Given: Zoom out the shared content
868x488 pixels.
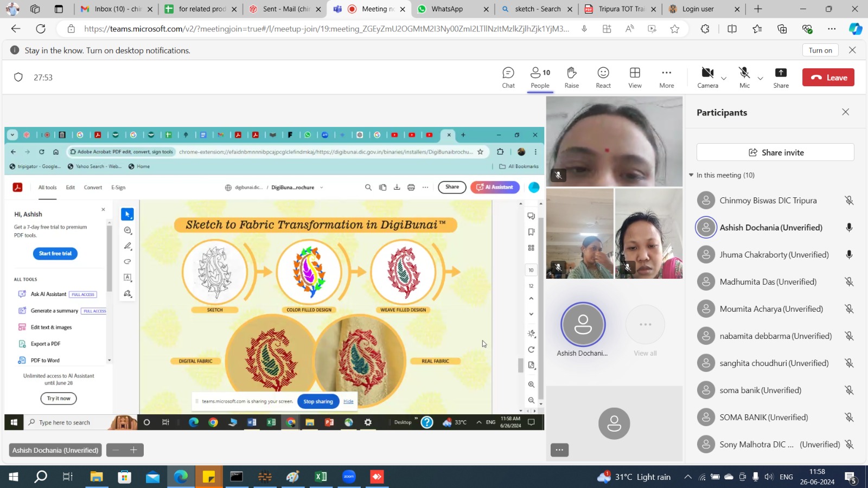Looking at the screenshot, I should pyautogui.click(x=116, y=450).
